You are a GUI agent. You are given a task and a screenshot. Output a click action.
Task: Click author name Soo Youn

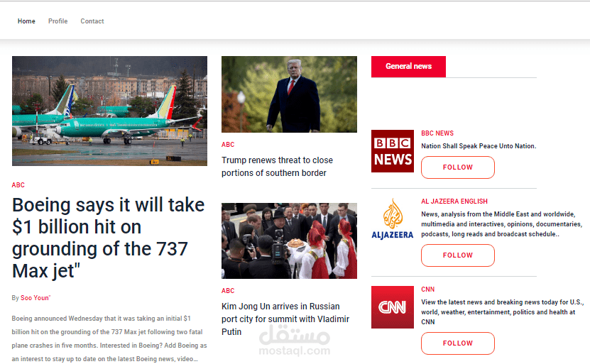(x=35, y=298)
